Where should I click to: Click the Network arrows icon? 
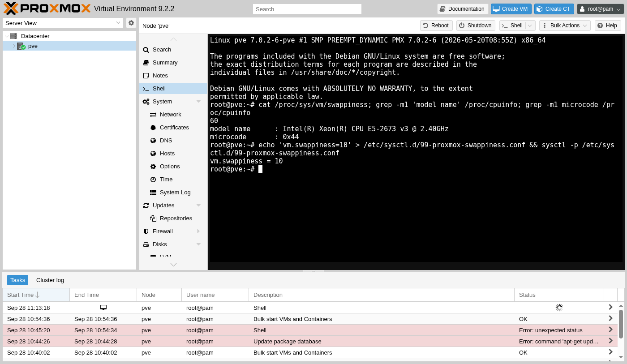point(153,115)
